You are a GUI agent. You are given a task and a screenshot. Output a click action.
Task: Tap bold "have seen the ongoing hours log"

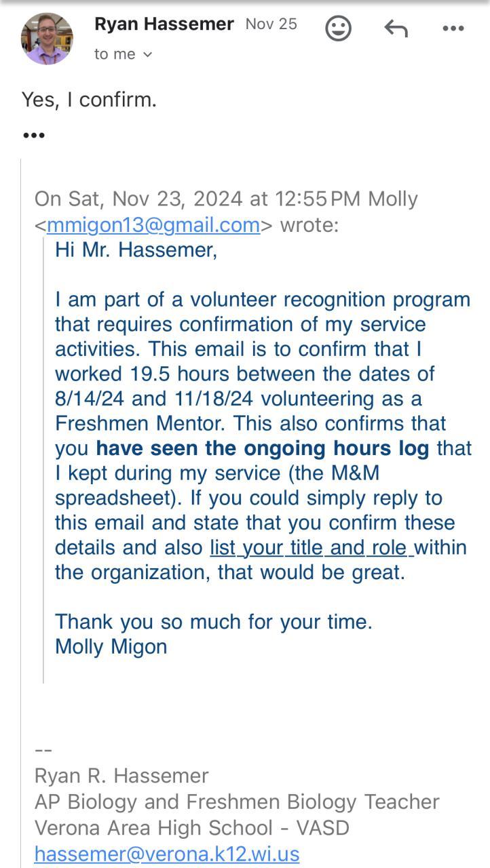point(263,448)
